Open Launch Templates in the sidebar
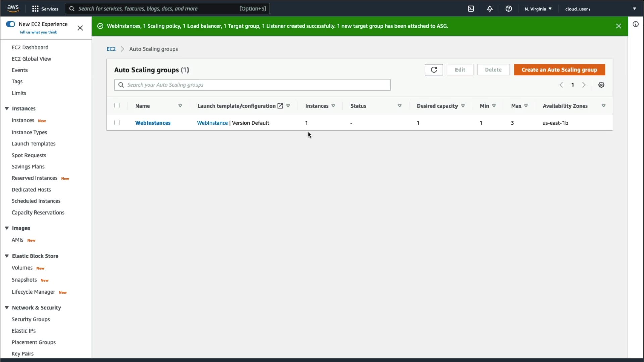This screenshot has height=362, width=644. [34, 144]
